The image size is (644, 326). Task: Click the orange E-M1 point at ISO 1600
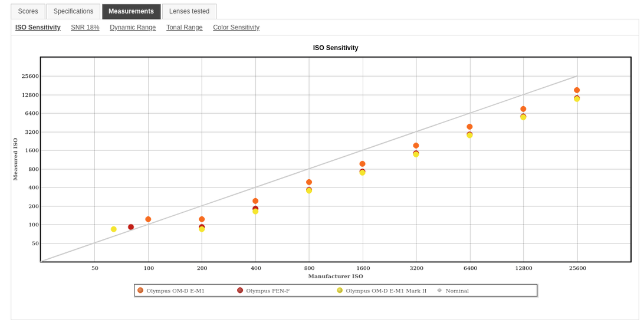pyautogui.click(x=363, y=164)
